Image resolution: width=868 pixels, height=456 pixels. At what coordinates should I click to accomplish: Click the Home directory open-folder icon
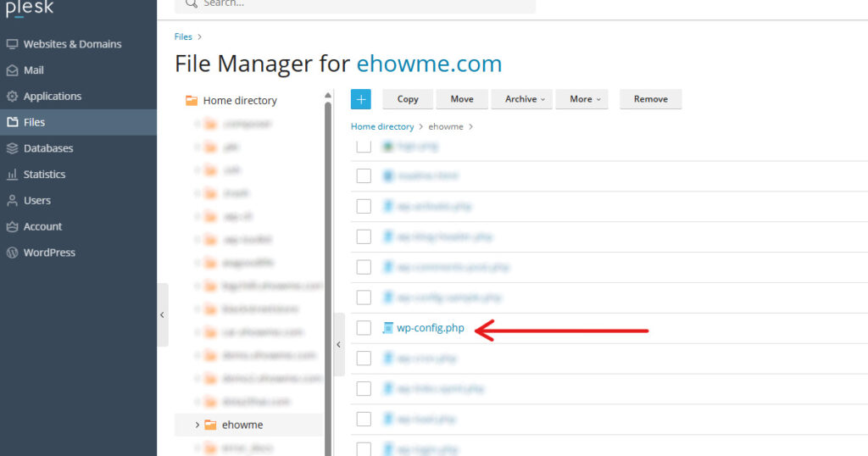(192, 100)
